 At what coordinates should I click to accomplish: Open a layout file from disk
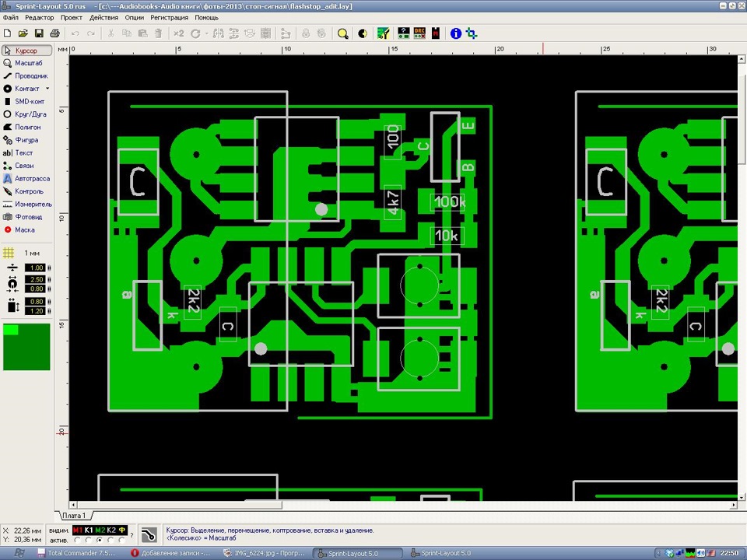[x=23, y=33]
